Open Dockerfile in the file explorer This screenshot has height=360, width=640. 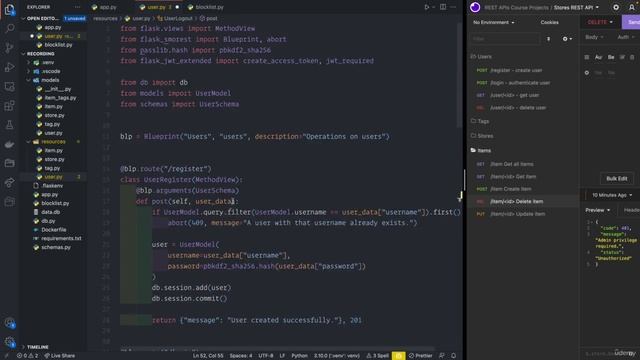[x=53, y=230]
